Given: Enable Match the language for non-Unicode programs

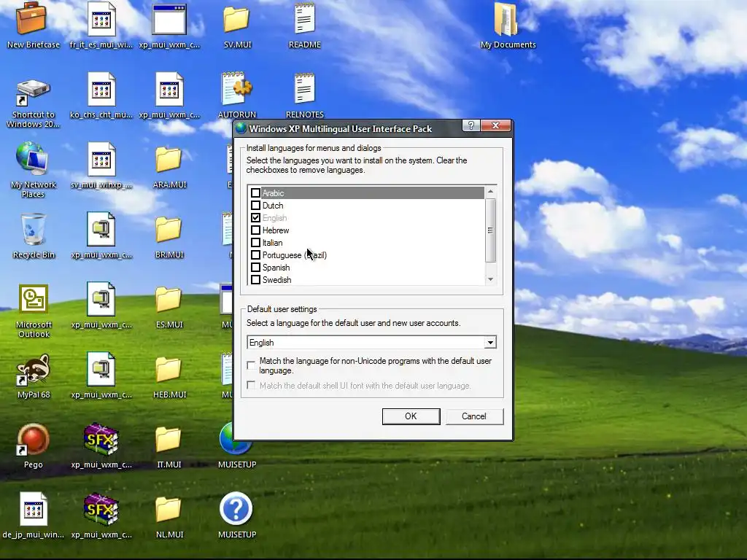Looking at the screenshot, I should 251,365.
